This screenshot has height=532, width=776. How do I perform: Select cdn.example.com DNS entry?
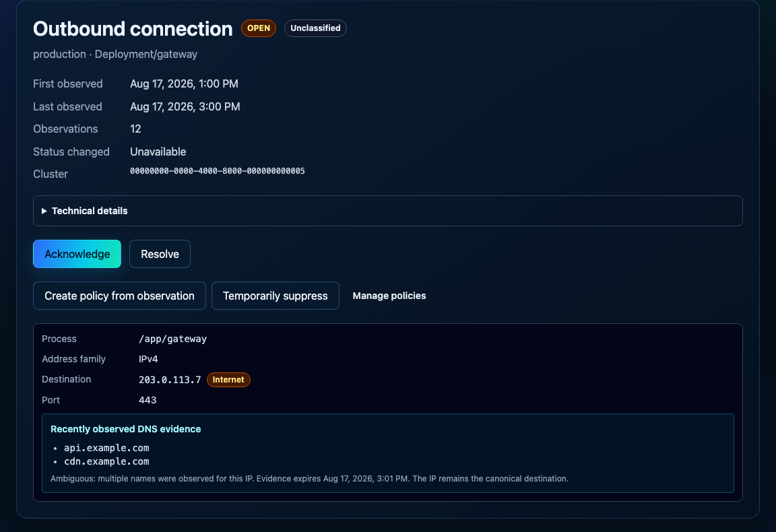(106, 461)
